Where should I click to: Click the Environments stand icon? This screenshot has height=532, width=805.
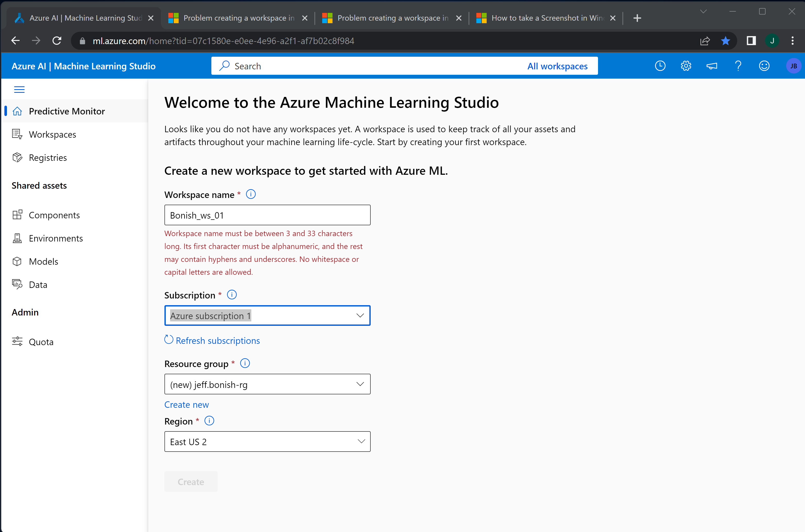[x=17, y=238]
